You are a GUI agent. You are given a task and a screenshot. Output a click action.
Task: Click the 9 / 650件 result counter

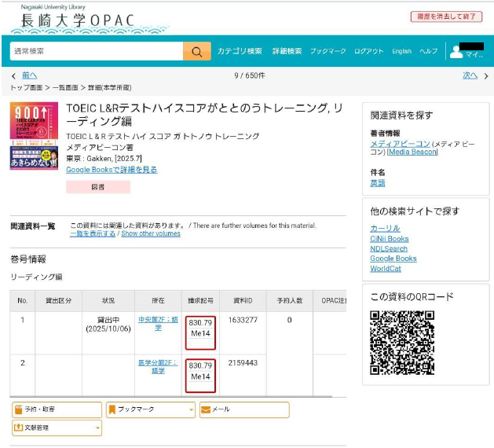(x=250, y=75)
